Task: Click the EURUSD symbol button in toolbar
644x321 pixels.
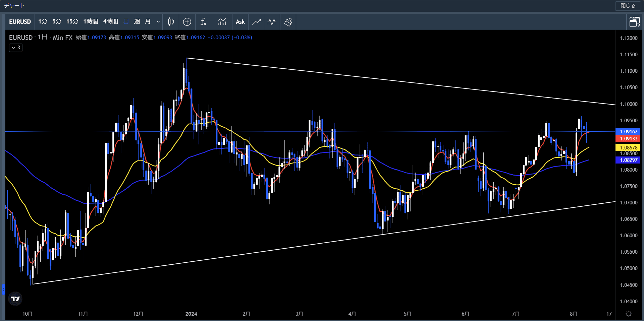Action: click(x=20, y=22)
